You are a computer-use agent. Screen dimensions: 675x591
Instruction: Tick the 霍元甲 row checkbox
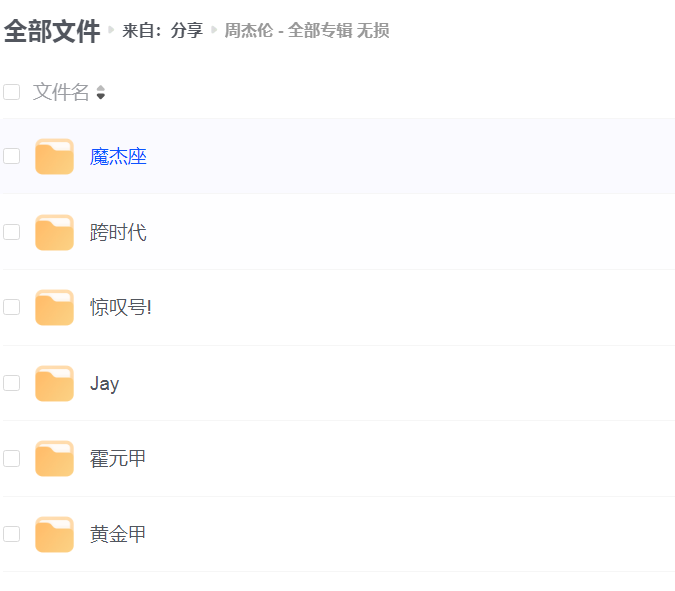(x=12, y=458)
